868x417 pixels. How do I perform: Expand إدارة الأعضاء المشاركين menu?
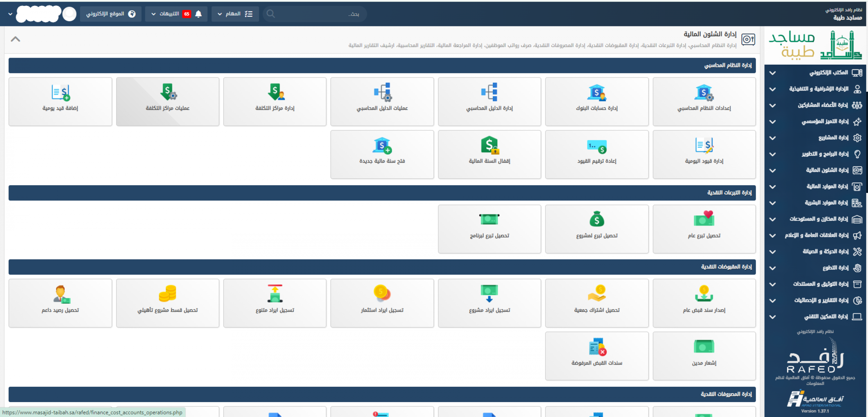(815, 105)
